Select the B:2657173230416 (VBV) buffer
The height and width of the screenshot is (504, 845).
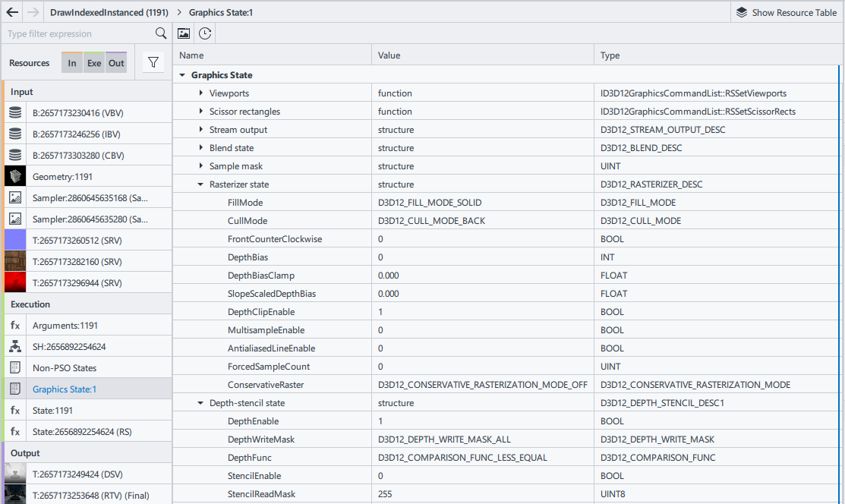tap(76, 113)
